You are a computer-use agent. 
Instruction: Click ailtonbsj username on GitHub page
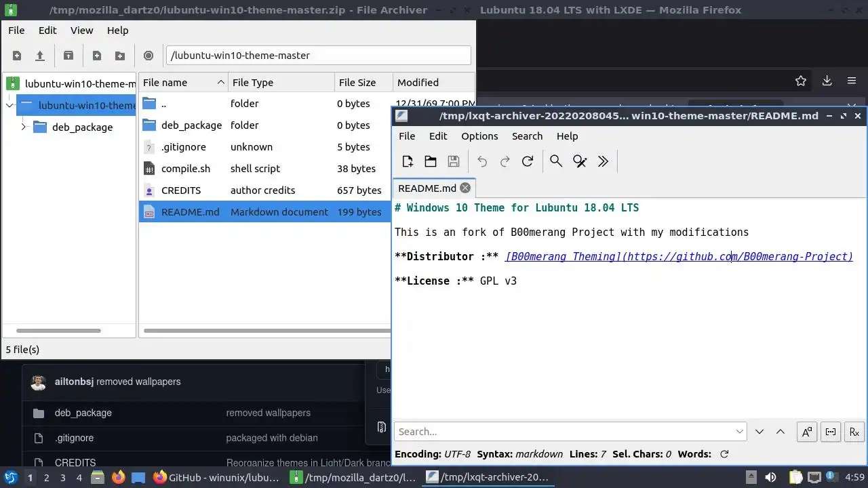(x=75, y=382)
